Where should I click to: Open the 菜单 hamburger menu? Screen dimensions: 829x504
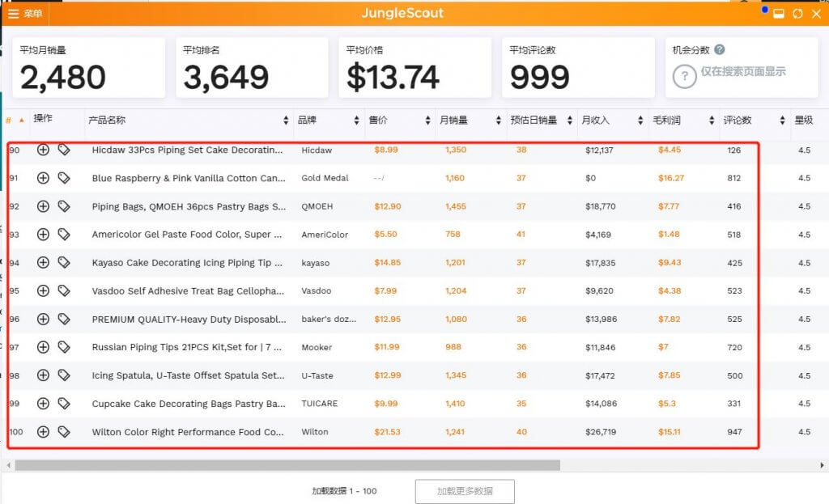coord(25,13)
